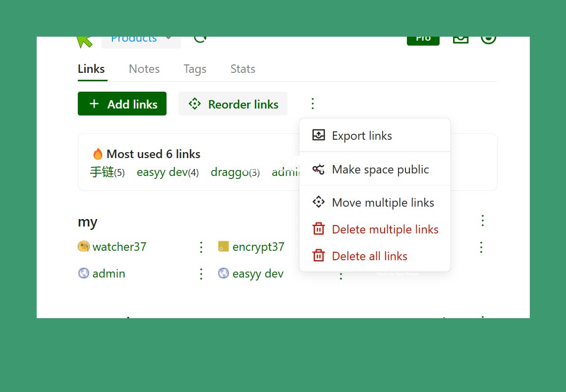The width and height of the screenshot is (566, 392).
Task: Click the globe icon beside easyy dev
Action: pos(224,273)
